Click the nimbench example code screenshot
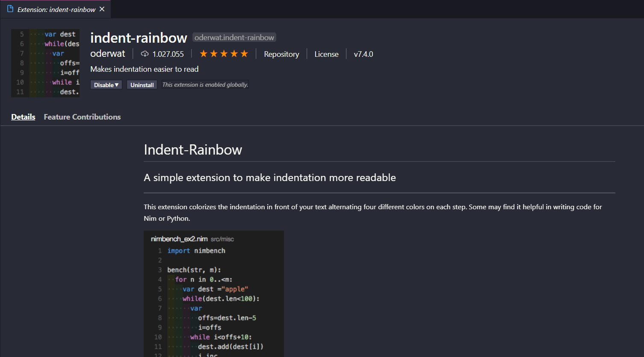644x357 pixels. (214, 294)
